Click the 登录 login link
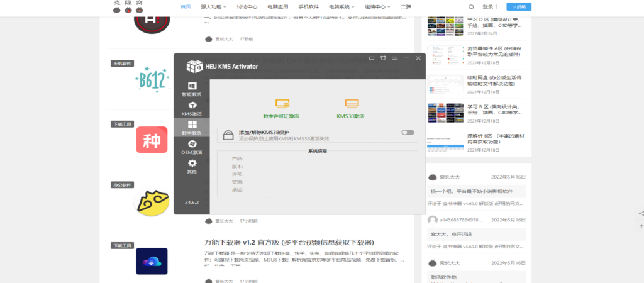The width and height of the screenshot is (644, 283). (487, 6)
